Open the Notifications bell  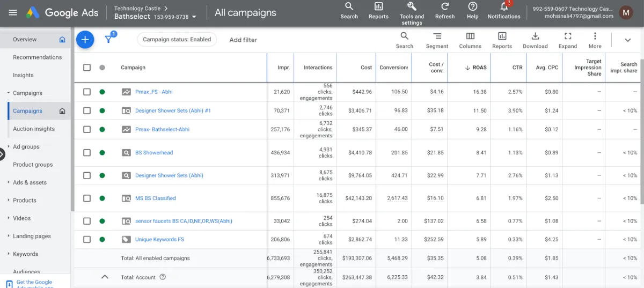point(503,8)
